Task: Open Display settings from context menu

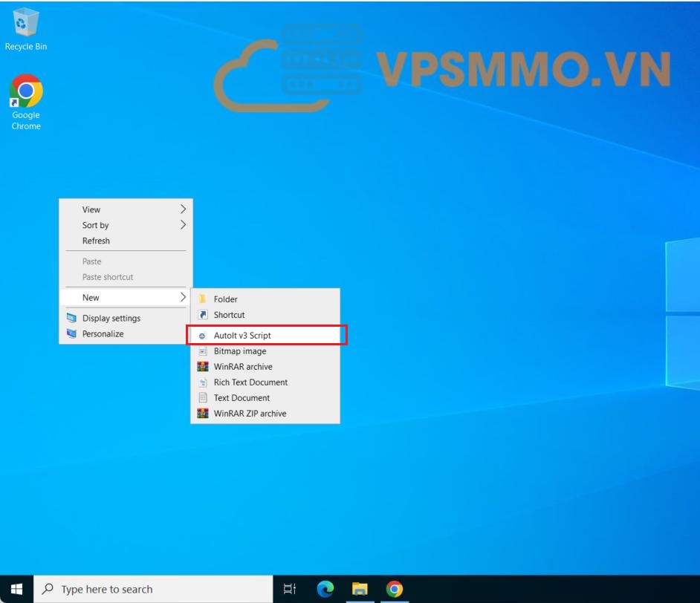Action: coord(111,318)
